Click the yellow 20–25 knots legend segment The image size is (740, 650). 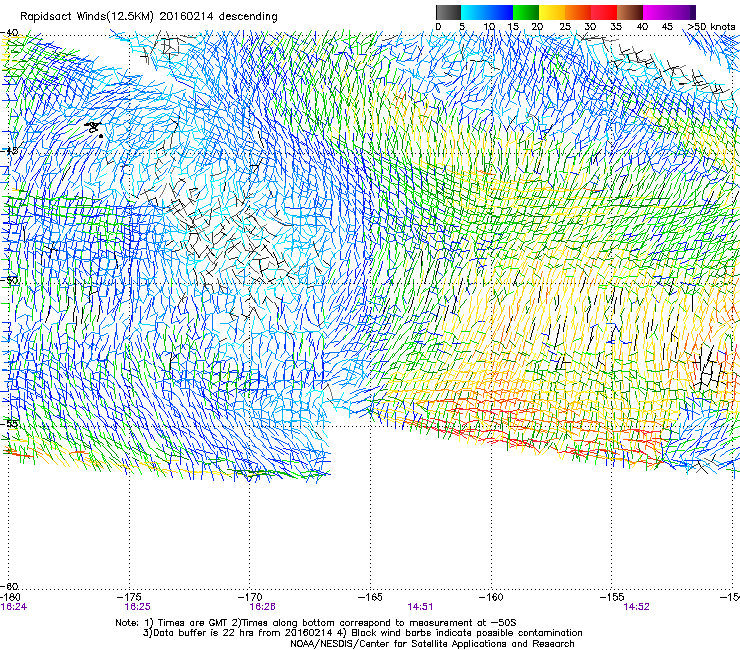point(551,12)
